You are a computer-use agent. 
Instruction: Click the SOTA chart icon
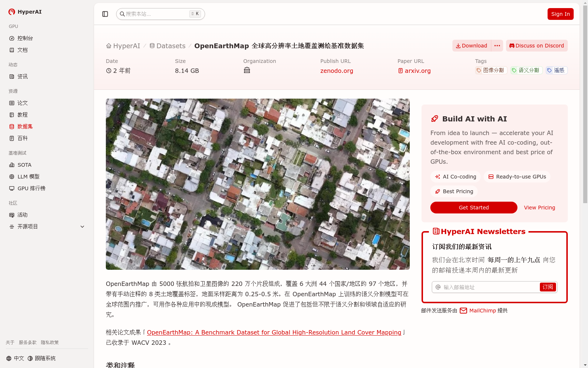(12, 165)
